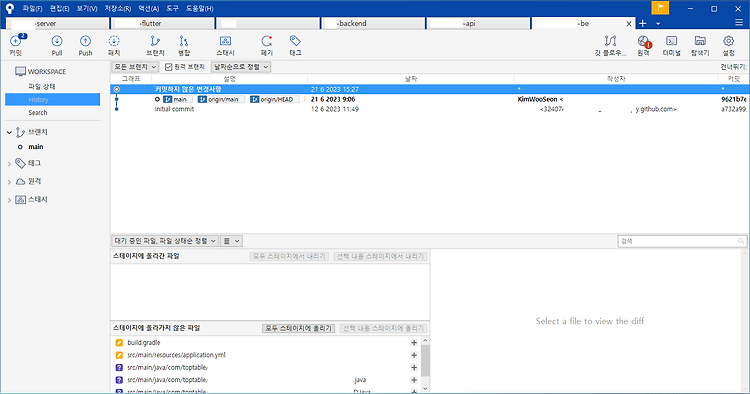Click Stage Selected (선택 내용 스테이지에 올리기) button
Screen dimensions: 750x394
(384, 328)
